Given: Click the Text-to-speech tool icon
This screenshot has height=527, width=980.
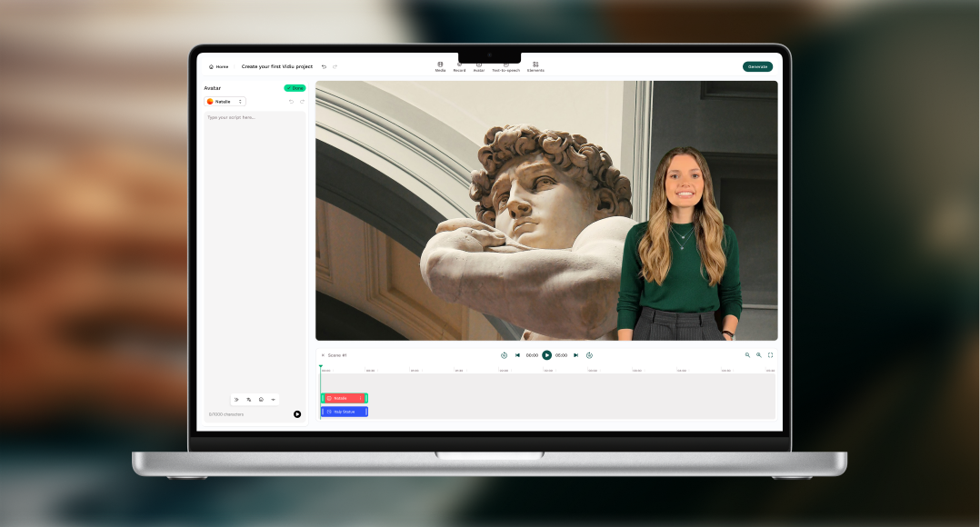Looking at the screenshot, I should pyautogui.click(x=505, y=66).
